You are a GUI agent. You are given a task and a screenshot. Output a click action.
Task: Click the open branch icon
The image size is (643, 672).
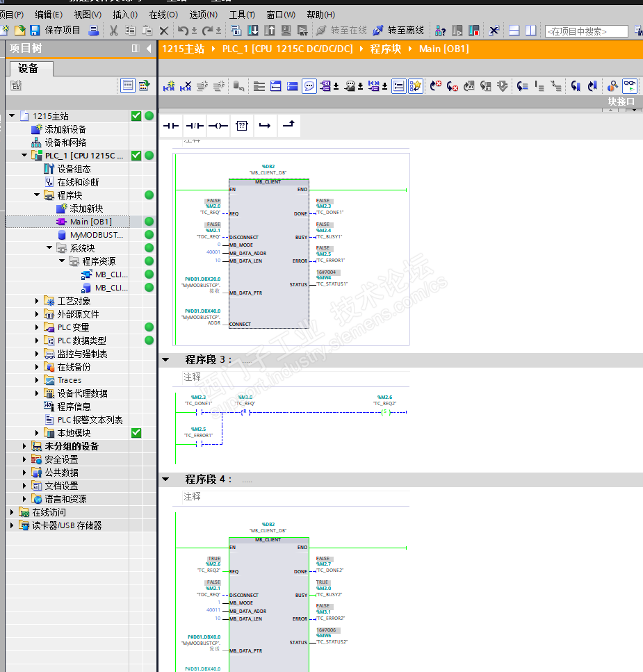pos(265,126)
